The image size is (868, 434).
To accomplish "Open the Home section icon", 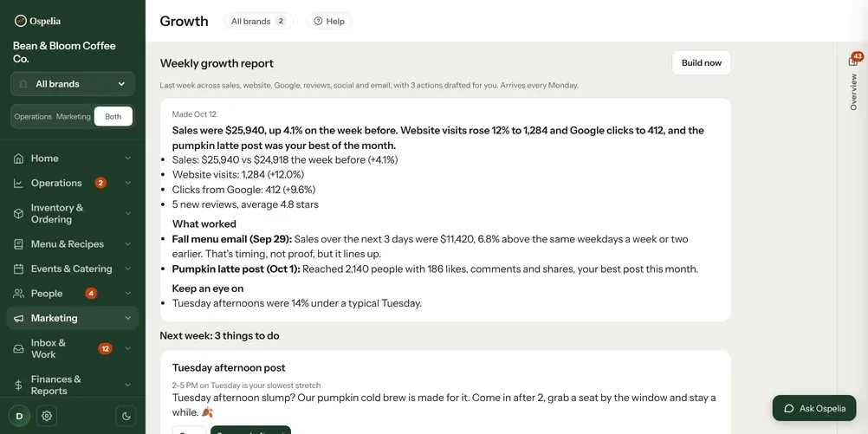I will tap(18, 159).
